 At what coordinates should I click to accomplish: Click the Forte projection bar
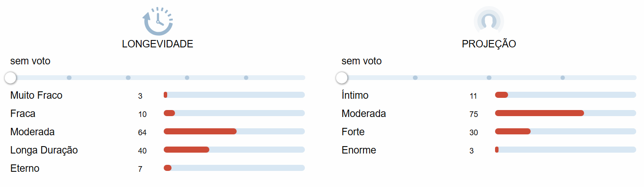click(565, 131)
